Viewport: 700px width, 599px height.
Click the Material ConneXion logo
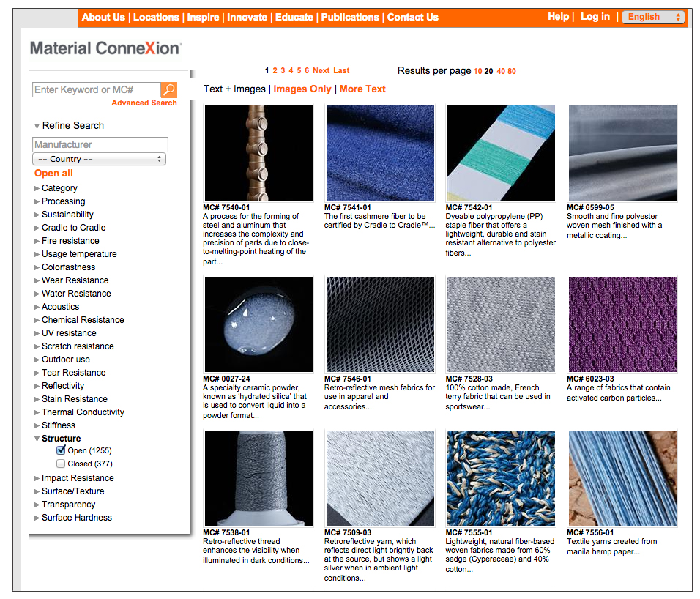click(x=105, y=48)
